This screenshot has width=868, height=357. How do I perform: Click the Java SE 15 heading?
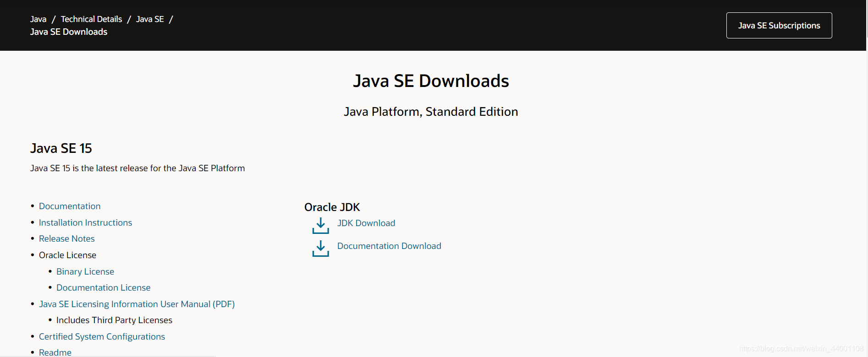click(x=61, y=148)
